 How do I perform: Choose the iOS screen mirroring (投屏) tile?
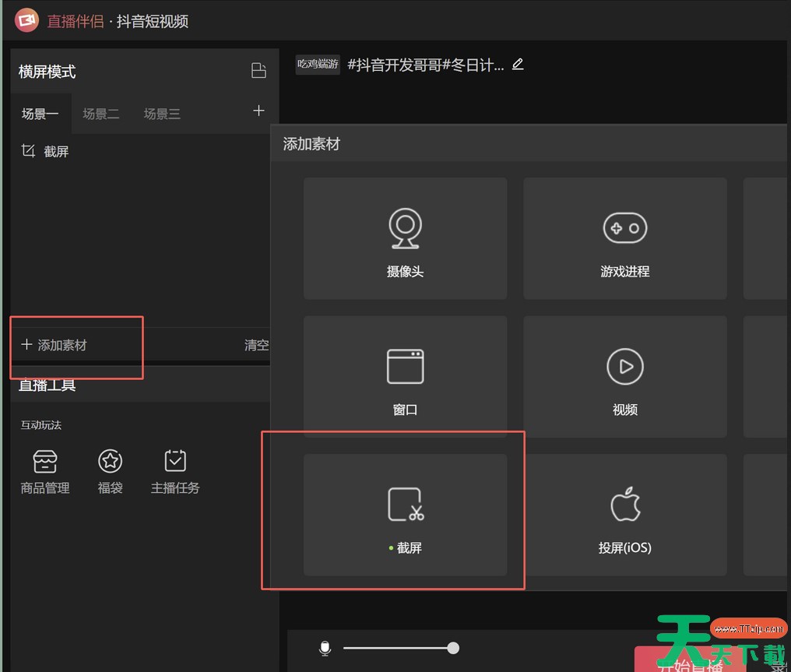tap(624, 515)
